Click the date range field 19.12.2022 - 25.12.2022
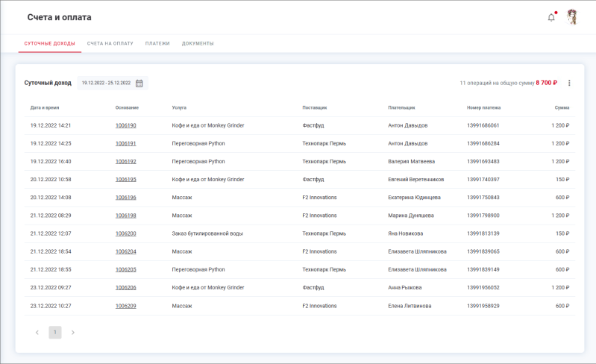 tap(106, 83)
